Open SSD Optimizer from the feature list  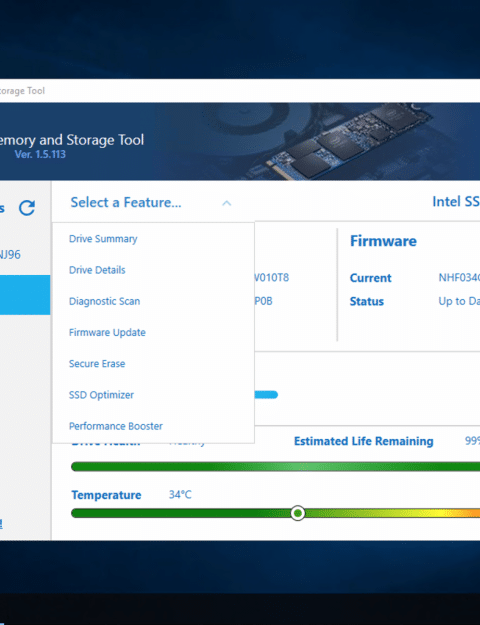[101, 395]
